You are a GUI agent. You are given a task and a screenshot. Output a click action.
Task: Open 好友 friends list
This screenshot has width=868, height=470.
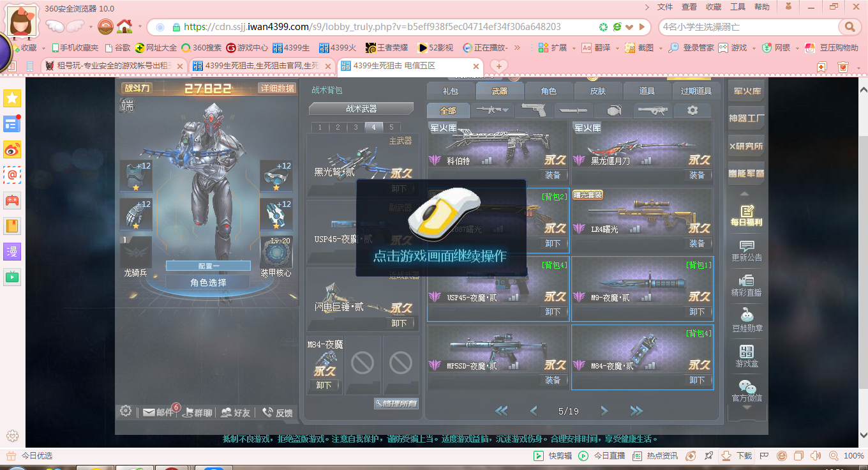click(236, 413)
